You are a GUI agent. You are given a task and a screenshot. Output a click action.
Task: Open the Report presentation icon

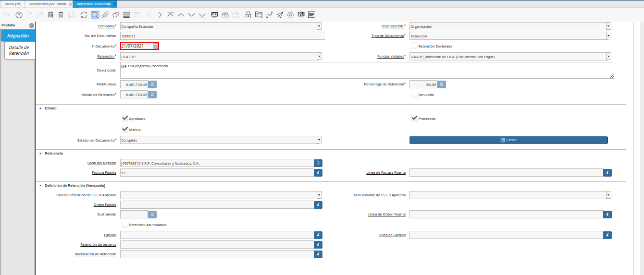[x=215, y=15]
